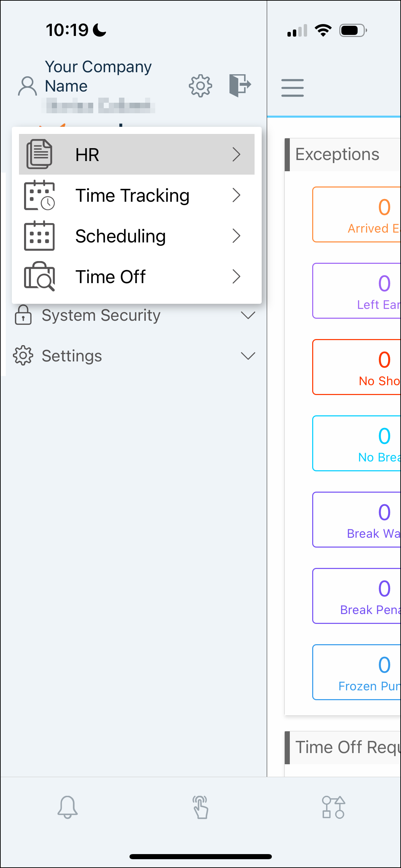The width and height of the screenshot is (401, 868).
Task: Click the Your Company Name label
Action: click(x=98, y=76)
